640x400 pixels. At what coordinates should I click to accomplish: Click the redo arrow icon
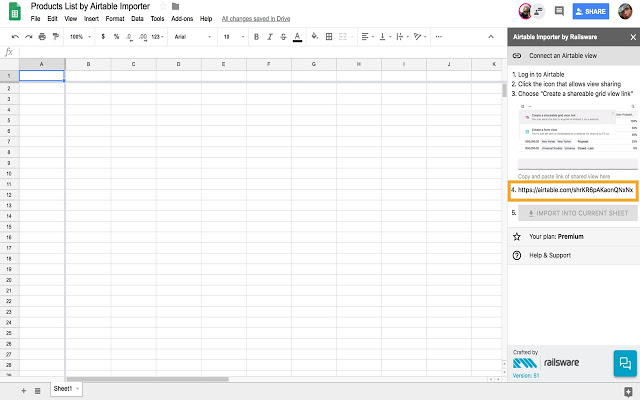click(29, 37)
